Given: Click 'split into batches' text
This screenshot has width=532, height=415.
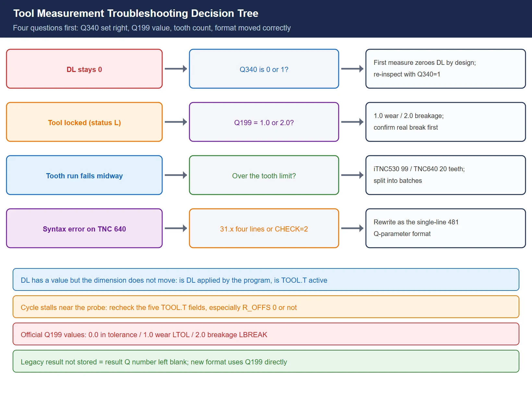Looking at the screenshot, I should (398, 181).
